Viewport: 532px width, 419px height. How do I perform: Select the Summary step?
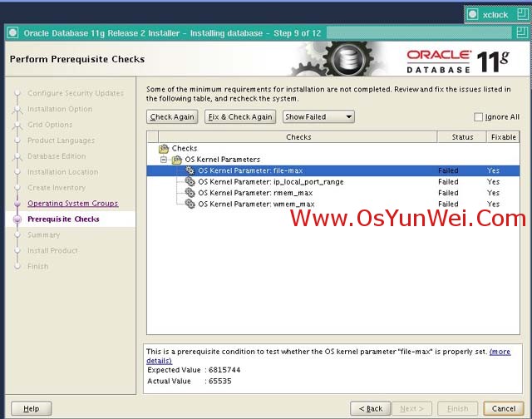click(43, 234)
